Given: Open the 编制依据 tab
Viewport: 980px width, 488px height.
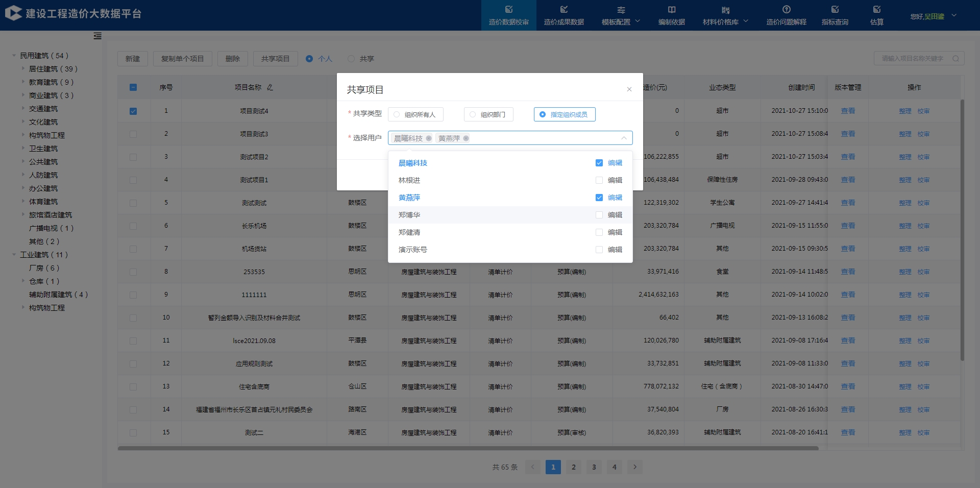Looking at the screenshot, I should click(672, 15).
